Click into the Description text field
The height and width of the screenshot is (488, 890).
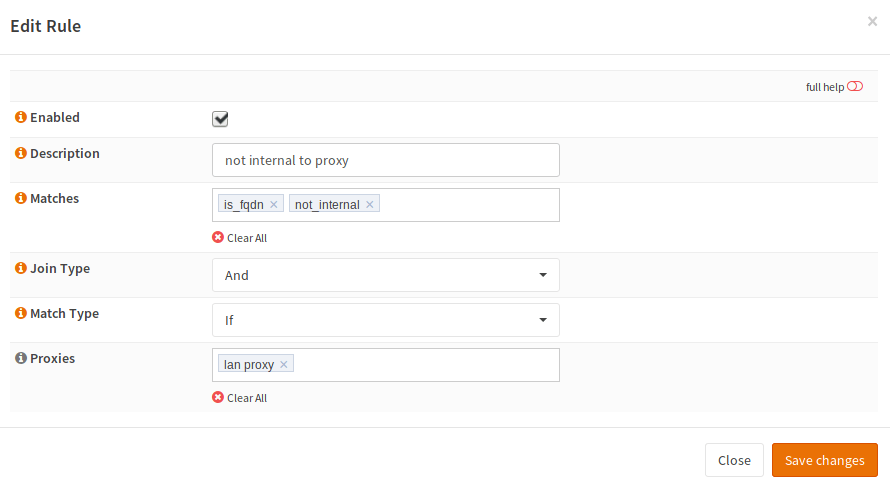click(385, 160)
